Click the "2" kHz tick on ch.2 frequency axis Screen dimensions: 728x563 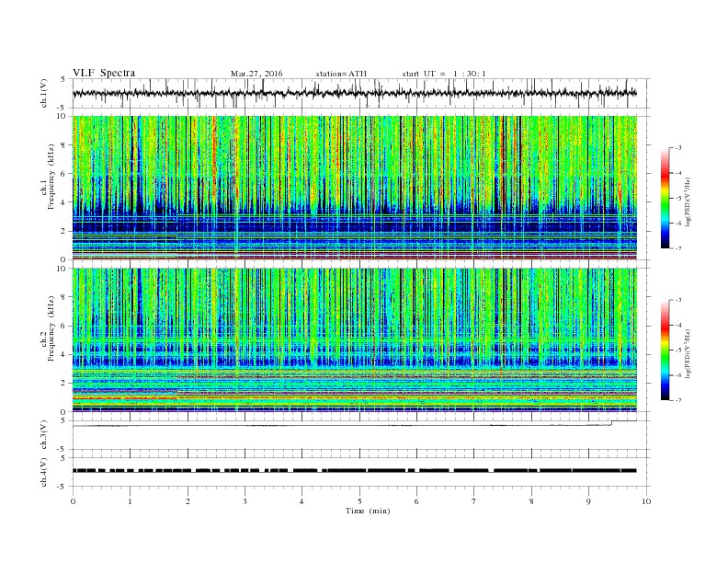coord(64,384)
